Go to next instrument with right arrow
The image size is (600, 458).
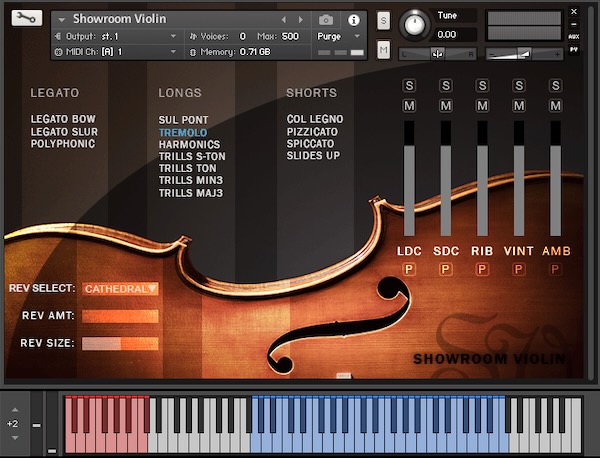[301, 20]
